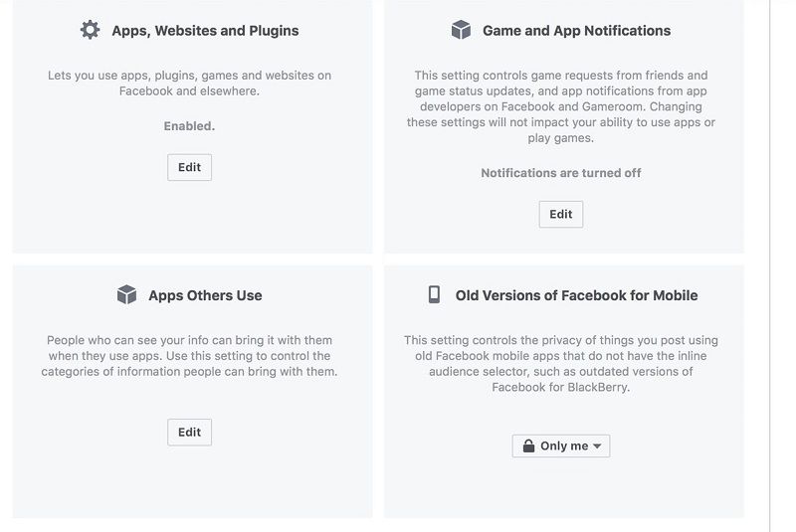Screen dimensions: 796x532
Task: Click the gear icon beside Apps, Websites and Plugins
Action: click(x=91, y=31)
